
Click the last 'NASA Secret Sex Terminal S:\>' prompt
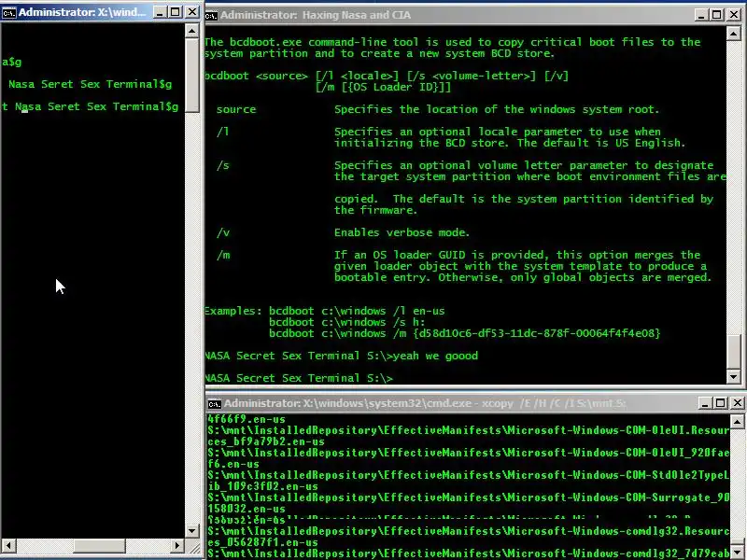(299, 378)
